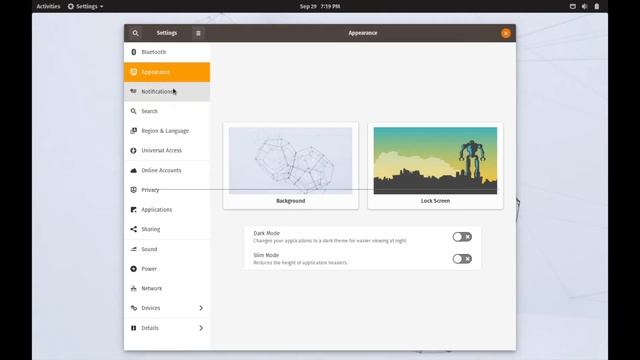Open Privacy settings label
The height and width of the screenshot is (360, 640).
[x=150, y=190]
